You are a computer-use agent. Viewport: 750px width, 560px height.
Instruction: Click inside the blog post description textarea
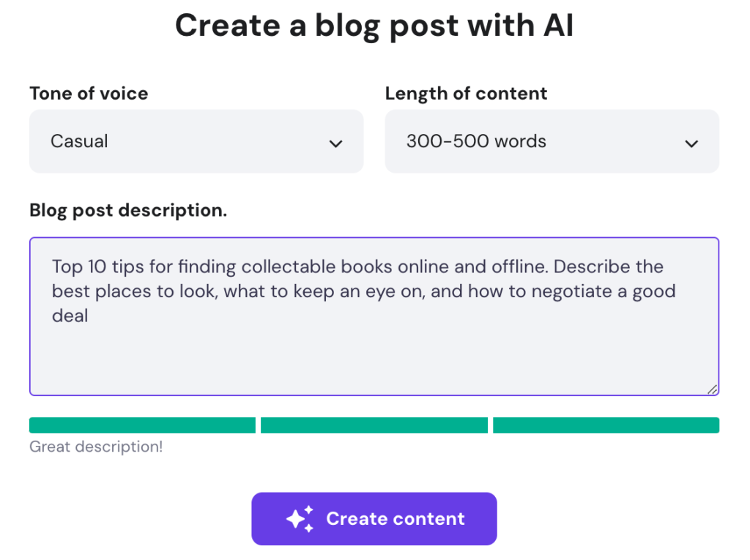(x=374, y=315)
